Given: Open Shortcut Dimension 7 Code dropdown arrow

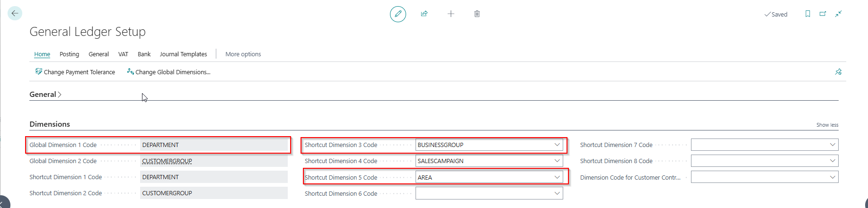Looking at the screenshot, I should tap(833, 145).
